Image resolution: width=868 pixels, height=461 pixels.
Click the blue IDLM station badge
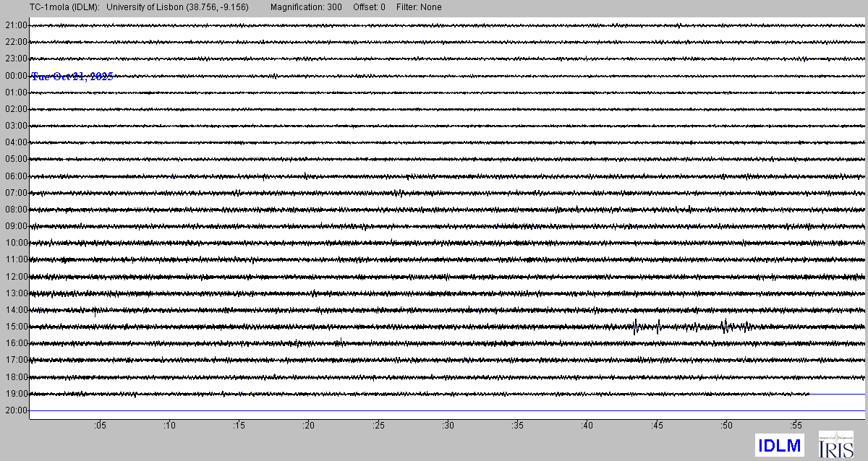coord(779,445)
